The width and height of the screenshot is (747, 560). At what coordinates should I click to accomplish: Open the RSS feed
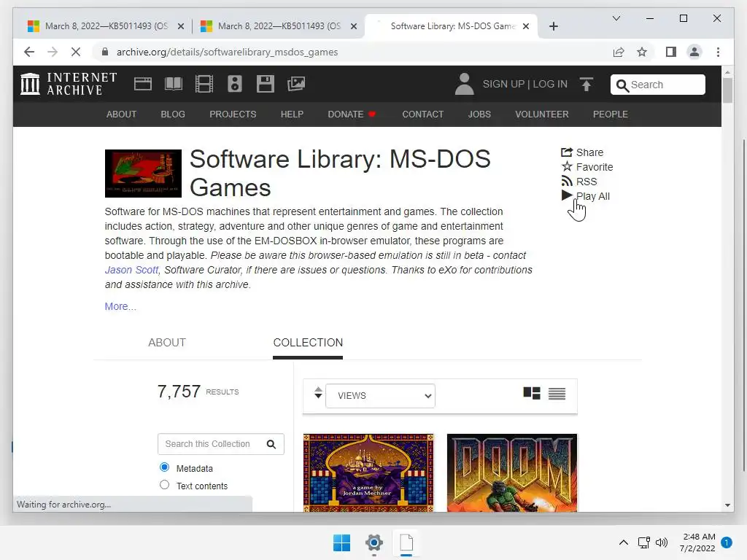point(578,182)
